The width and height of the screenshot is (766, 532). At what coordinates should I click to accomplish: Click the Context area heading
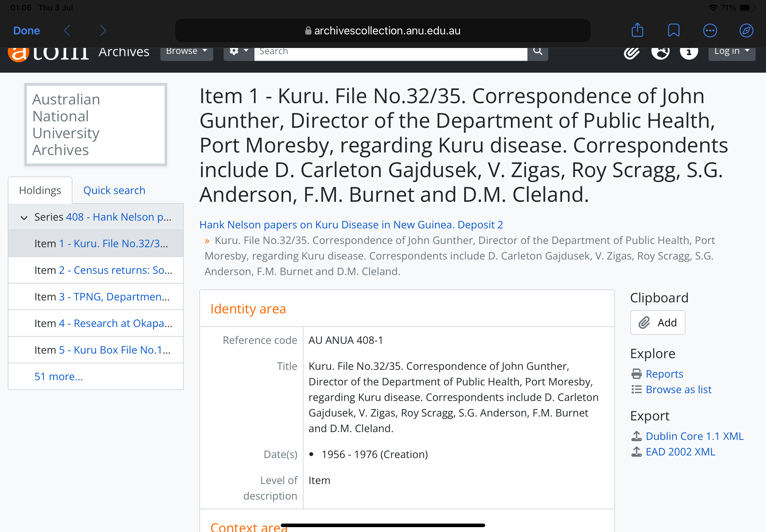coord(249,527)
